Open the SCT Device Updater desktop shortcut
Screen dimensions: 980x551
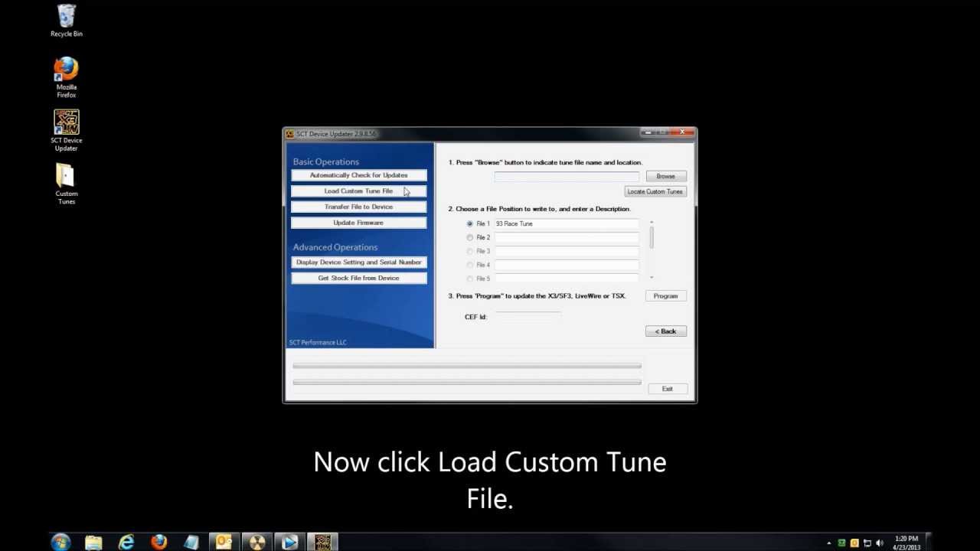67,130
